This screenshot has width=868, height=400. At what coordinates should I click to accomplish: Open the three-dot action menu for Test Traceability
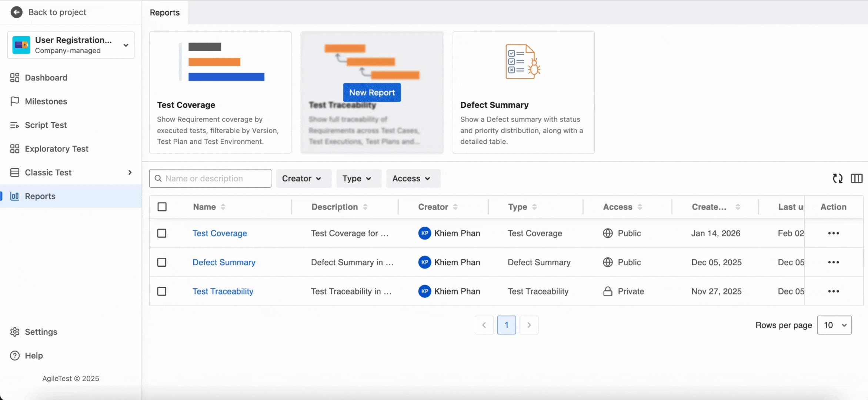coord(833,291)
